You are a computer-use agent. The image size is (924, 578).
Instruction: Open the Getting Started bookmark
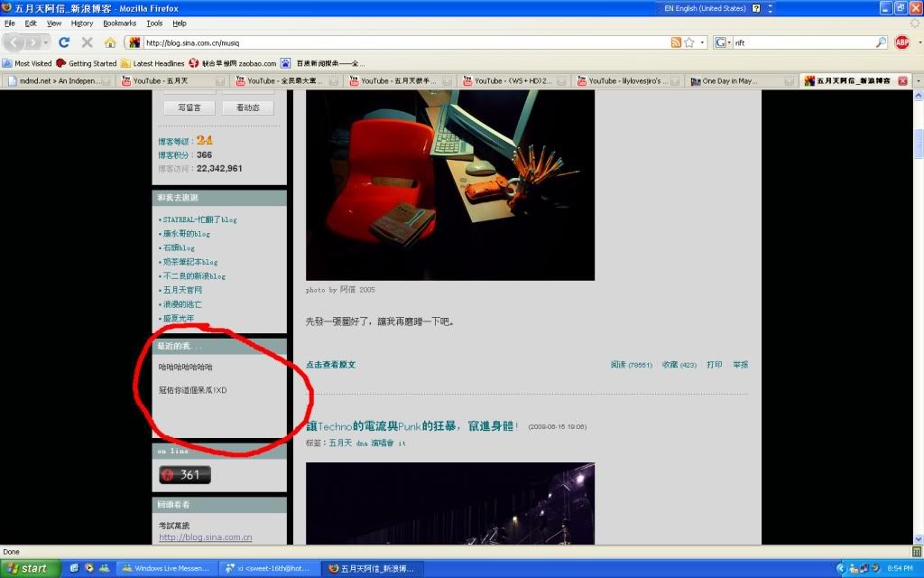tap(87, 63)
